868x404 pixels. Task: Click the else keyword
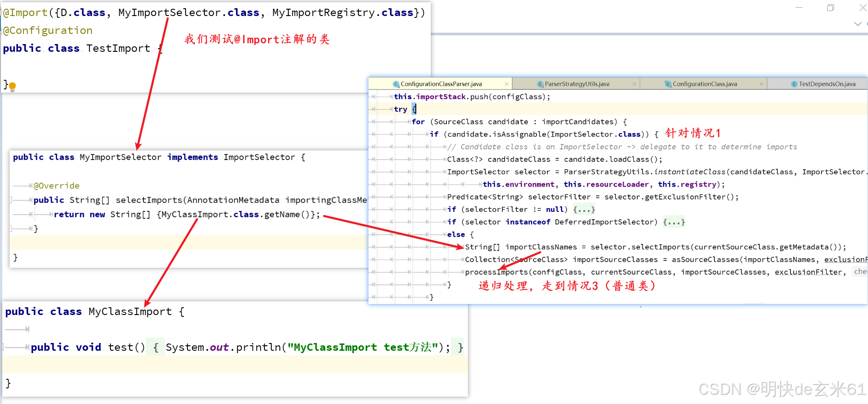tap(456, 234)
